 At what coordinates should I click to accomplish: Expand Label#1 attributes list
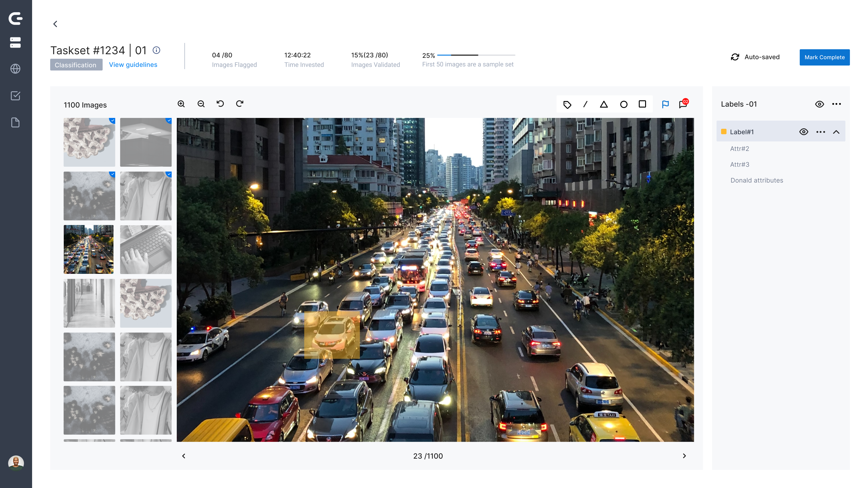point(837,132)
